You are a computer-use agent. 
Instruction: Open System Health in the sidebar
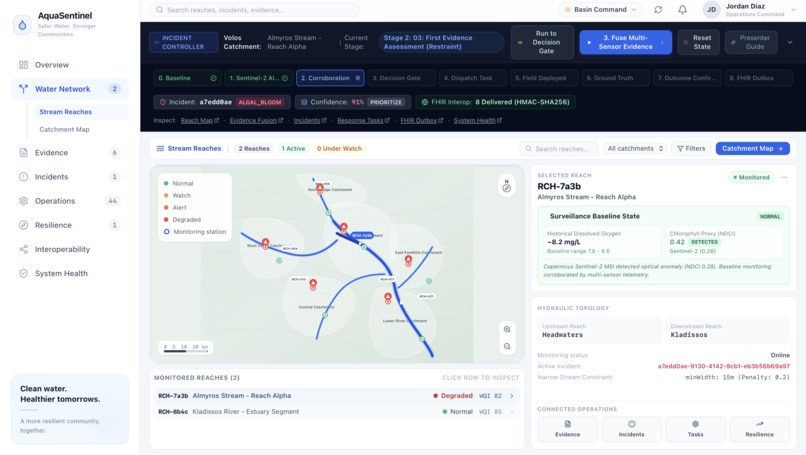point(69,274)
